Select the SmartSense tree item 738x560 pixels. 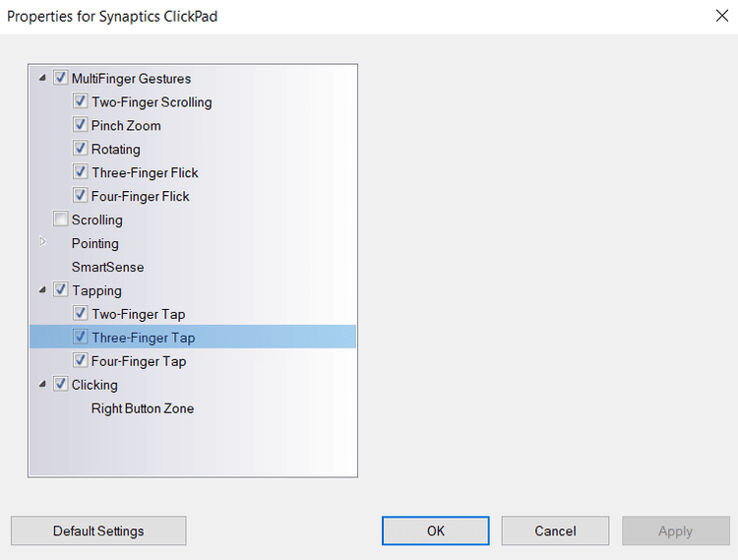pyautogui.click(x=108, y=268)
